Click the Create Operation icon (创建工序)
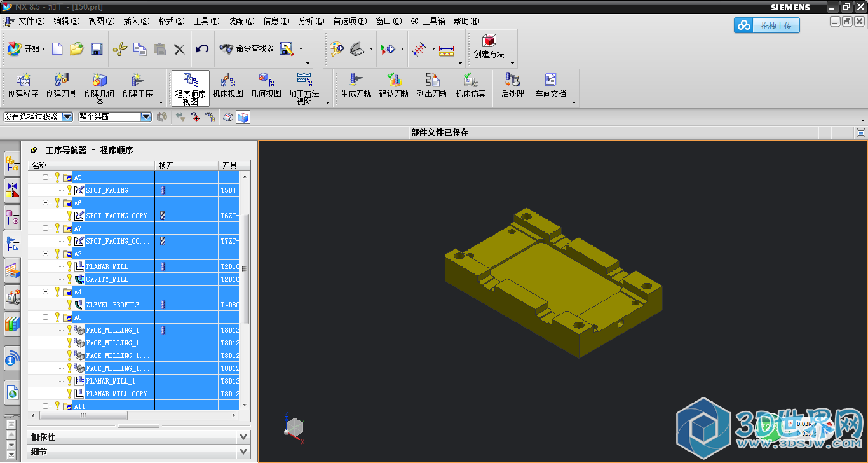868x463 pixels. (x=138, y=86)
